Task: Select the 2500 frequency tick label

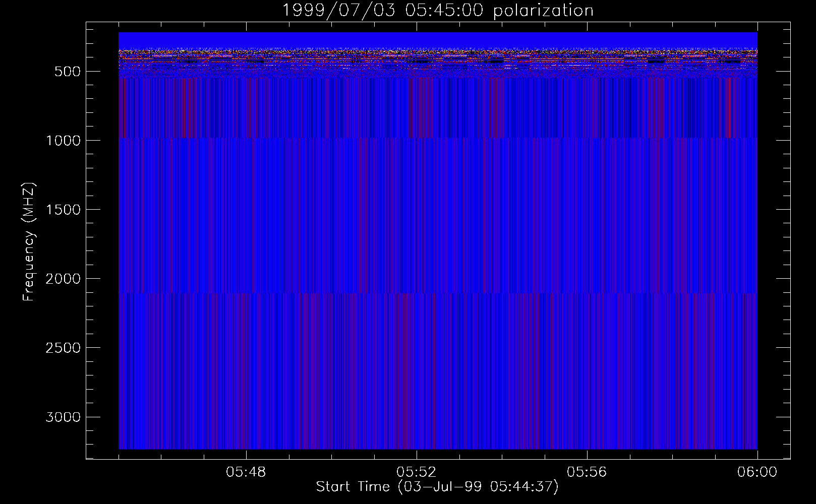Action: [63, 348]
